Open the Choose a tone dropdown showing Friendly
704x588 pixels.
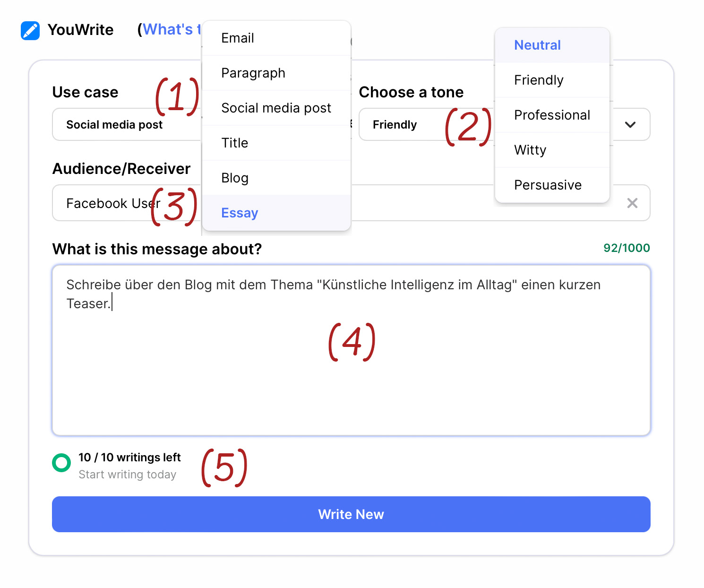click(426, 124)
